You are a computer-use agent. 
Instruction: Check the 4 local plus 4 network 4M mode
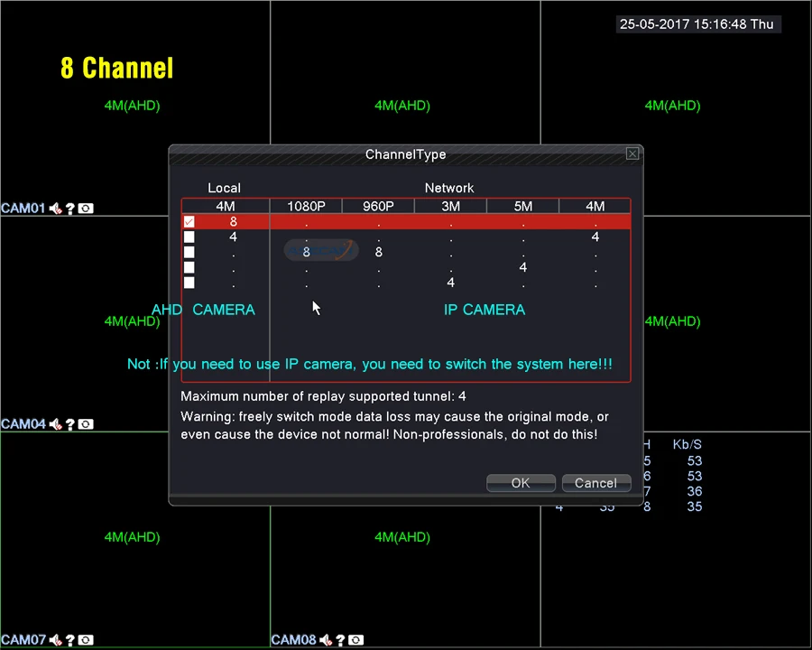[x=189, y=237]
